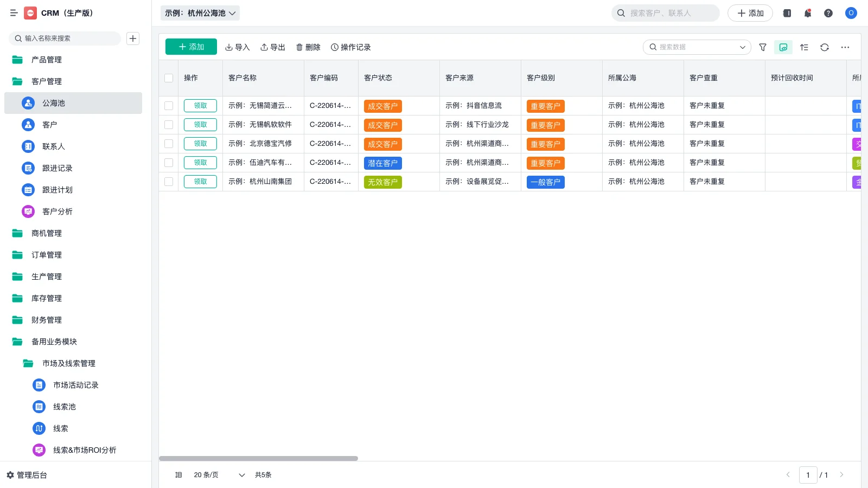Open the 客户分析 analysis item in sidebar

tap(58, 211)
